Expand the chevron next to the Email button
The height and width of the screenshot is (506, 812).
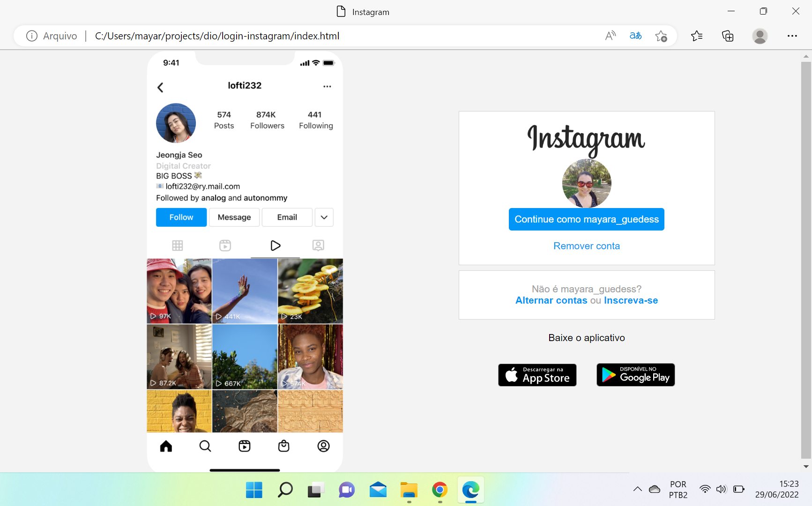point(324,217)
